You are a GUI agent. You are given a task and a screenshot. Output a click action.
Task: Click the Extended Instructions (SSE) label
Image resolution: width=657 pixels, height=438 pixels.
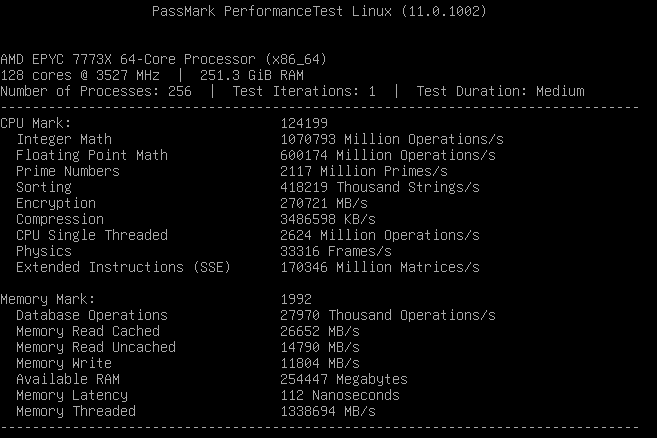click(x=123, y=267)
